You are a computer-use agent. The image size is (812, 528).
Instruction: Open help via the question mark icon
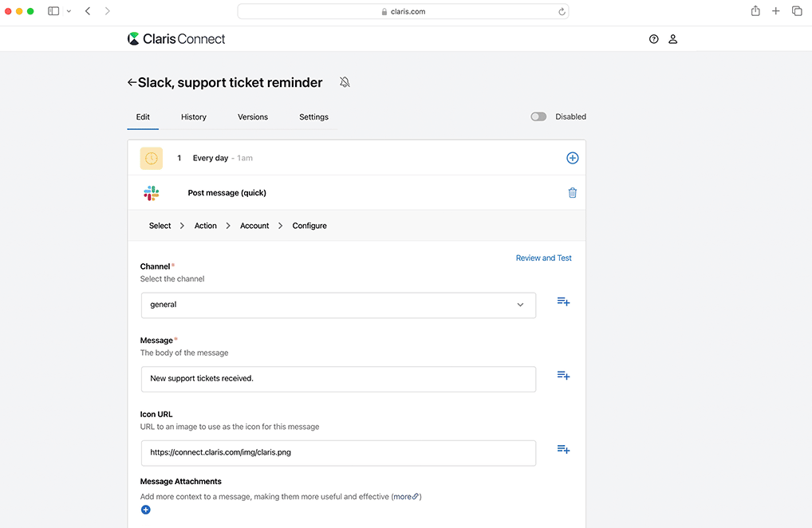pos(653,38)
